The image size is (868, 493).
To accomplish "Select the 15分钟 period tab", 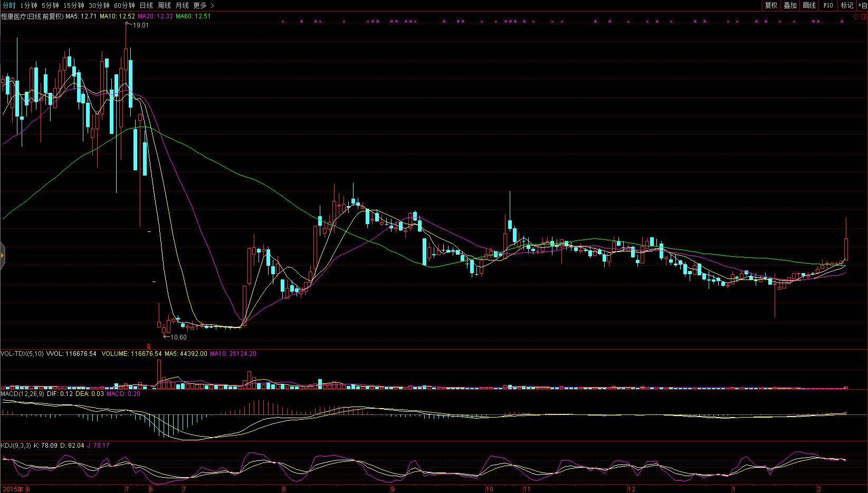I will 73,5.
